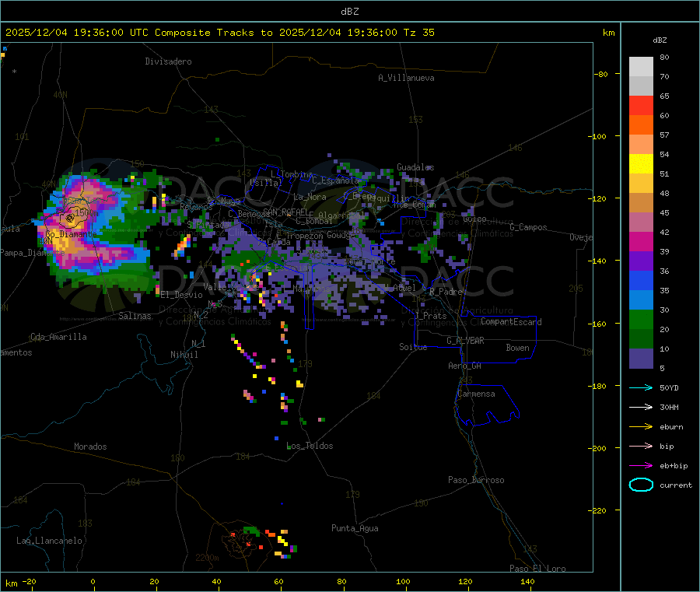This screenshot has width=700, height=592.
Task: Select the magenta 39 dBZ color swatch
Action: pos(641,241)
